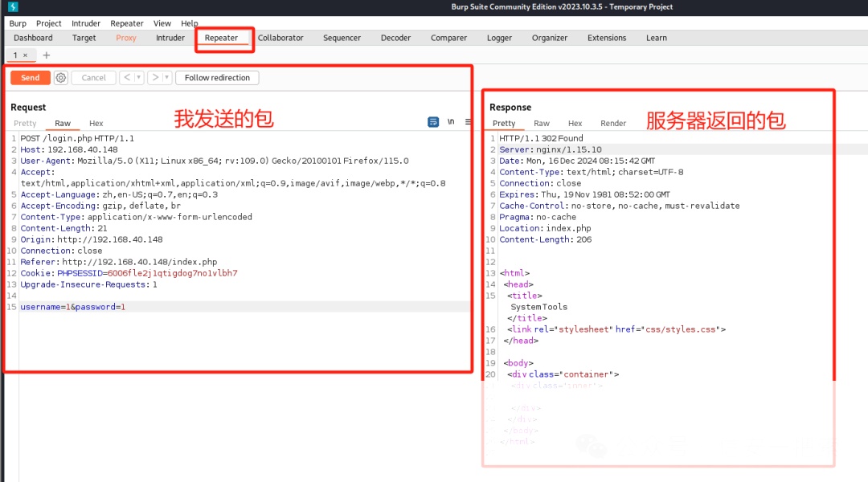
Task: Select Repeater tab 1
Action: pyautogui.click(x=16, y=55)
